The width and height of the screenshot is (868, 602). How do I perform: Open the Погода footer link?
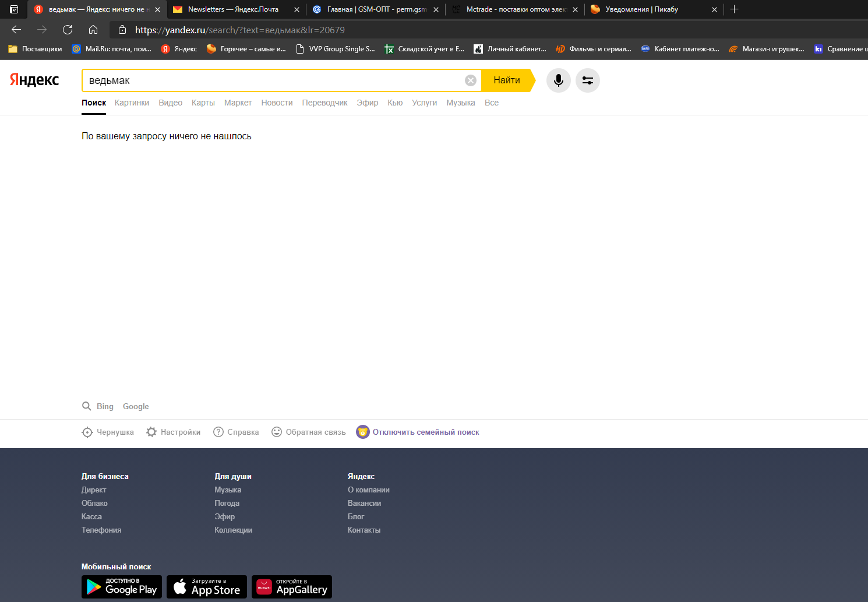coord(227,503)
